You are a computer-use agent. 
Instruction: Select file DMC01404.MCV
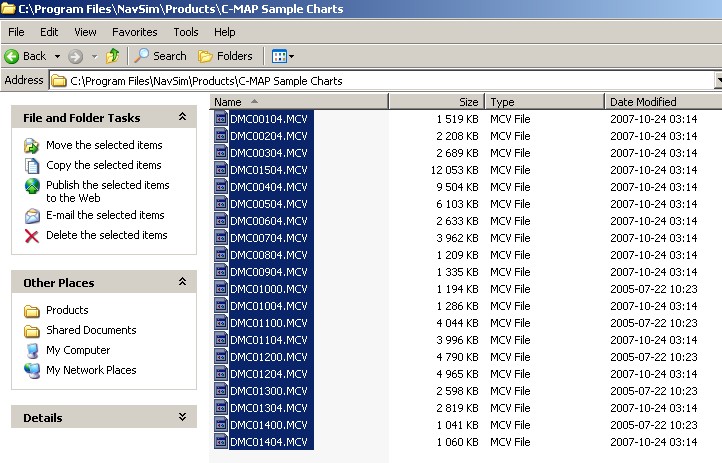coord(268,442)
